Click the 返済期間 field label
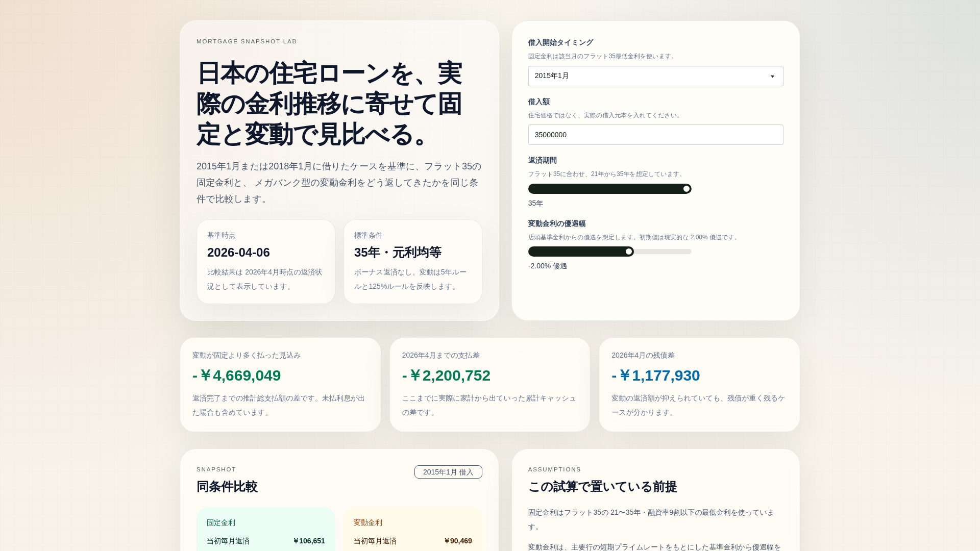The image size is (980, 551). tap(543, 160)
